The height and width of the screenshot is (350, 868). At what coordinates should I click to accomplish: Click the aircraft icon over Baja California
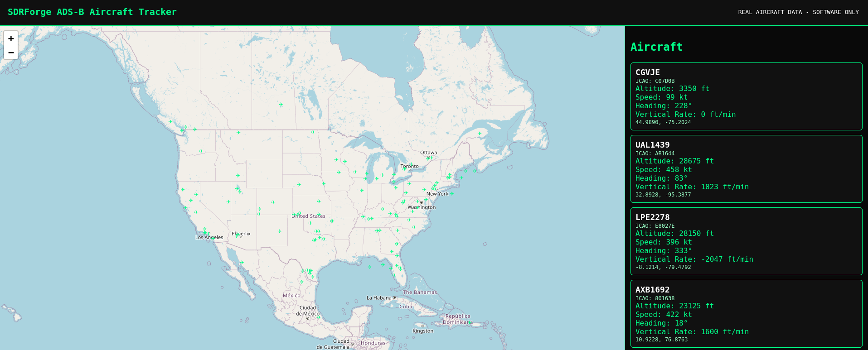point(242,263)
